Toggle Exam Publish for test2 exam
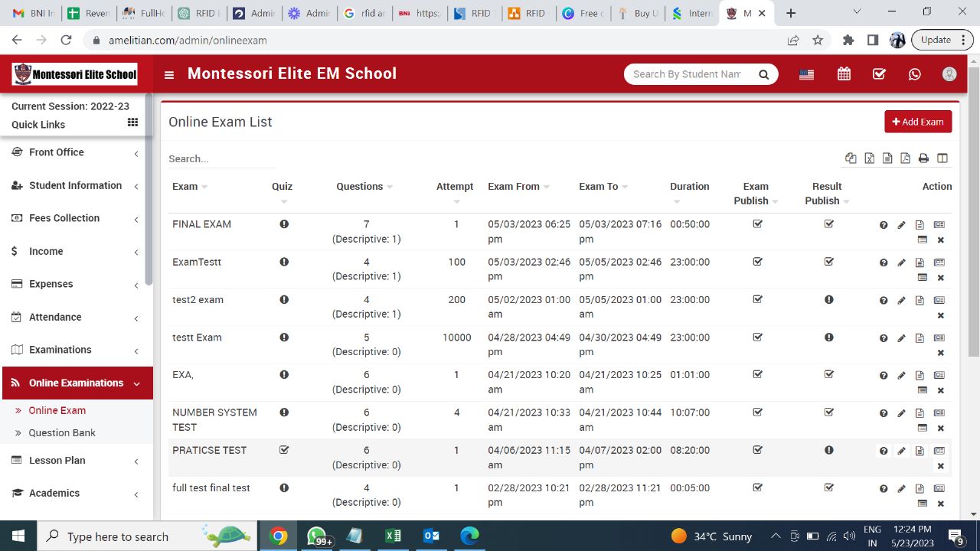Image resolution: width=980 pixels, height=551 pixels. click(x=758, y=299)
